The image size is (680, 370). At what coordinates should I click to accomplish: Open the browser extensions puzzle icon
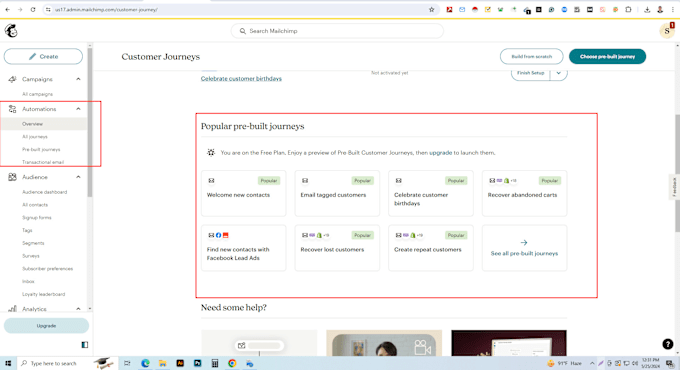pyautogui.click(x=628, y=10)
